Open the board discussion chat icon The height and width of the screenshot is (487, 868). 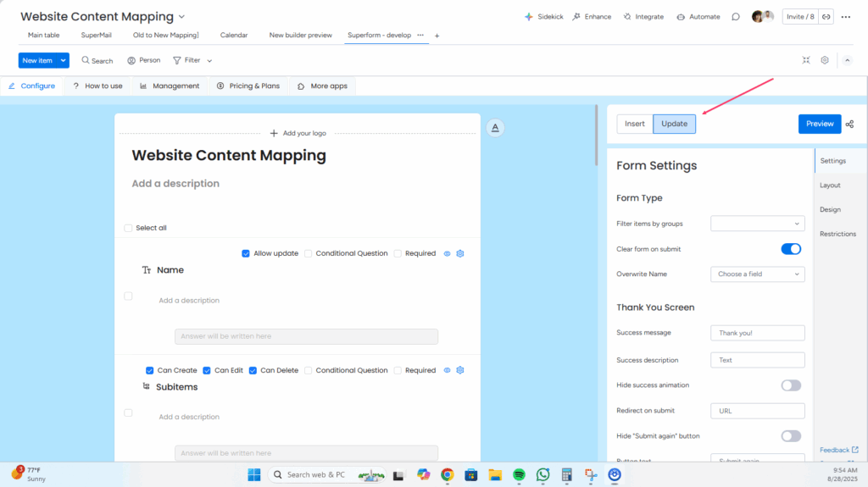pyautogui.click(x=736, y=16)
